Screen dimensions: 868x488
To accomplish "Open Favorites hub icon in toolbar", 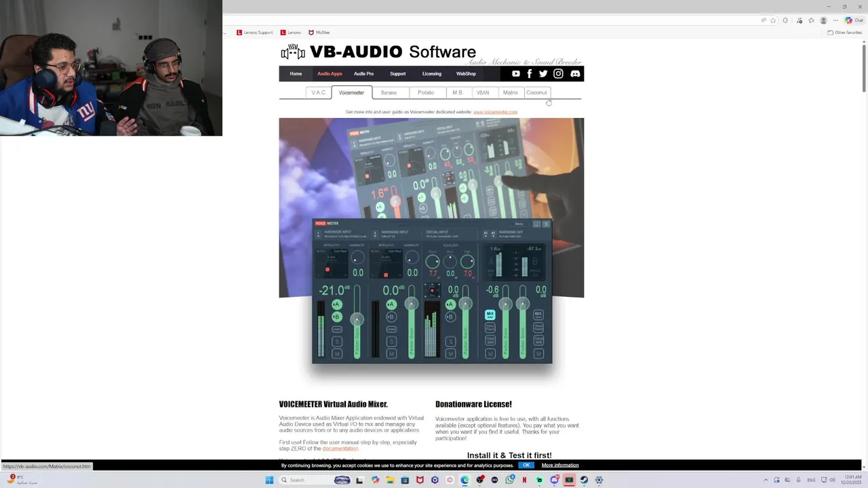I will 811,20.
